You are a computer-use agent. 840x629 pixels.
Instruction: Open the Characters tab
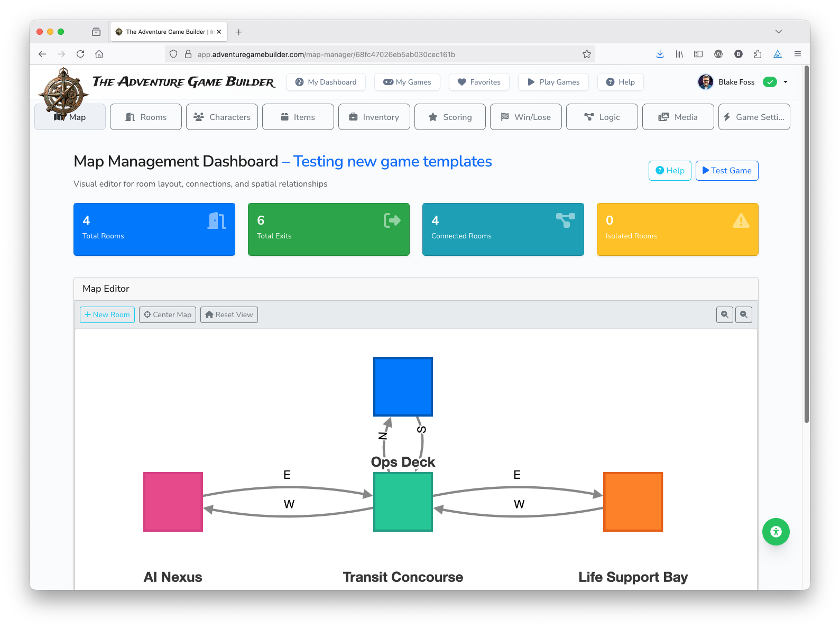[222, 117]
